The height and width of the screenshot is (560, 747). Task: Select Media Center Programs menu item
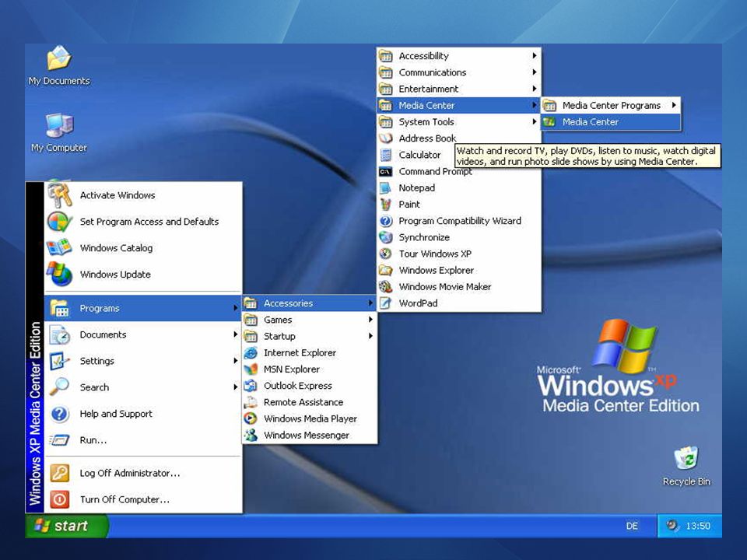pyautogui.click(x=611, y=105)
